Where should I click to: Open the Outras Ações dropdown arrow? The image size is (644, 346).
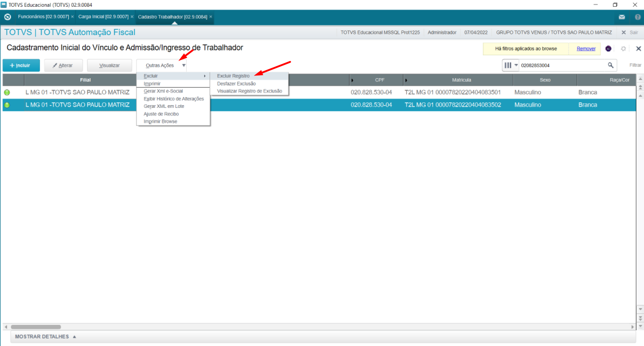pyautogui.click(x=184, y=66)
